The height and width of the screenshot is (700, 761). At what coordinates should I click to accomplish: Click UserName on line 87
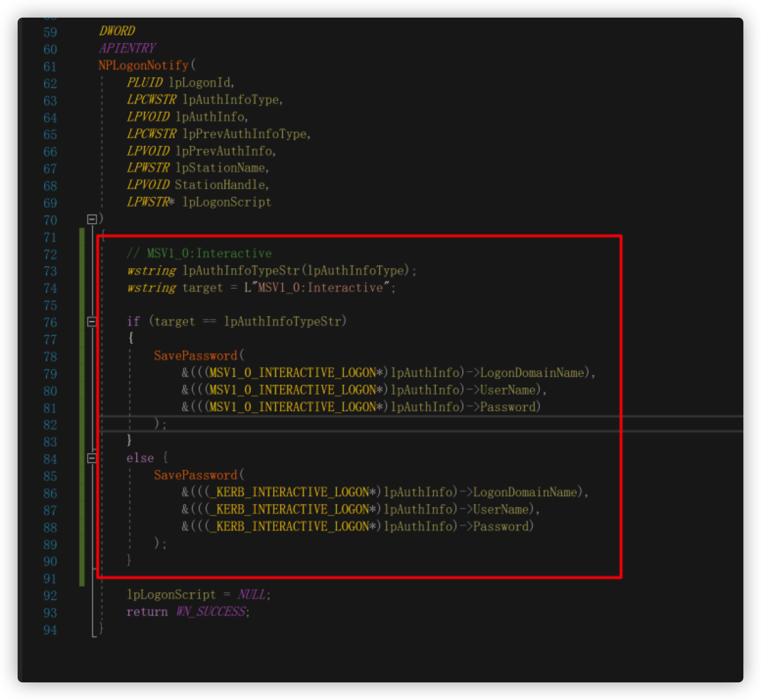point(501,509)
